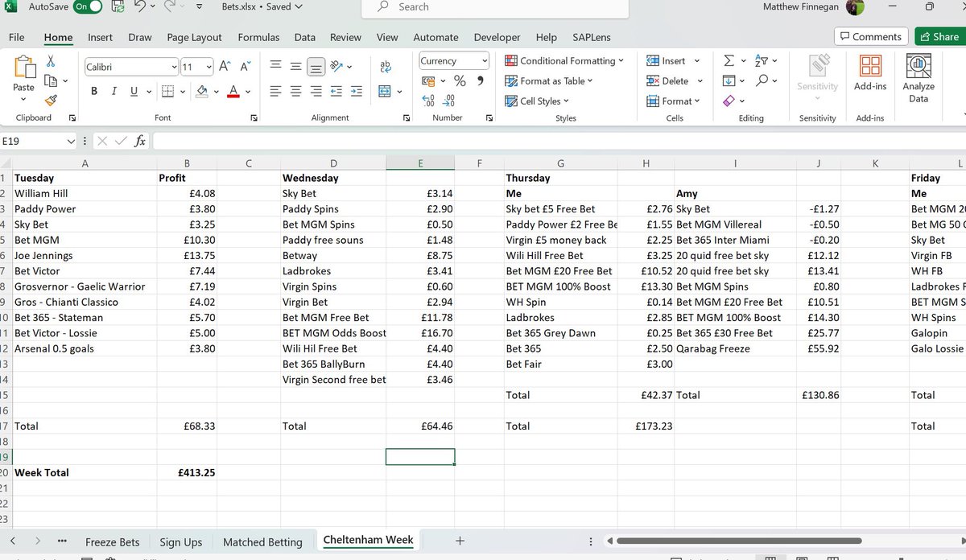Click Analyze Data
The height and width of the screenshot is (560, 966).
pos(919,78)
